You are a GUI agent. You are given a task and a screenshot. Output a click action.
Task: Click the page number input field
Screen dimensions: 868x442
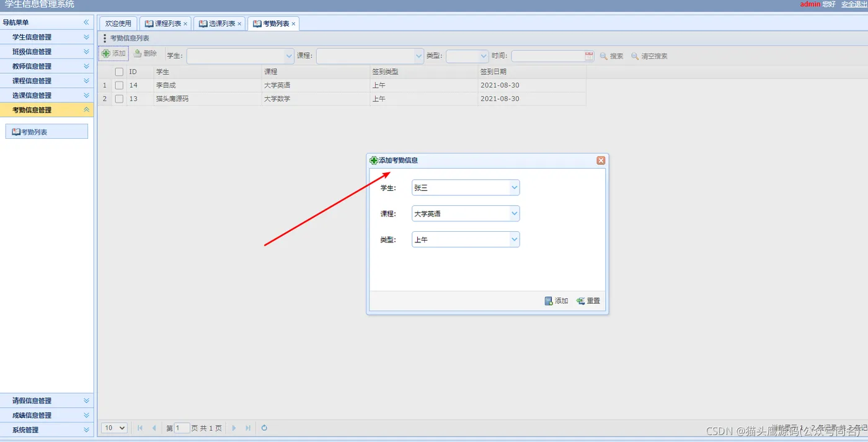click(x=182, y=428)
